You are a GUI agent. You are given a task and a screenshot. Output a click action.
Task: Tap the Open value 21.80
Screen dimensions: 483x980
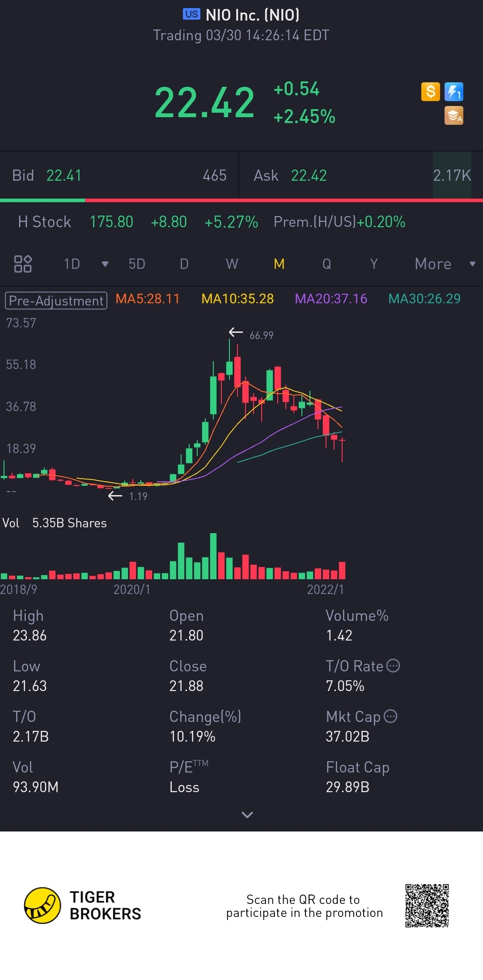coord(186,635)
